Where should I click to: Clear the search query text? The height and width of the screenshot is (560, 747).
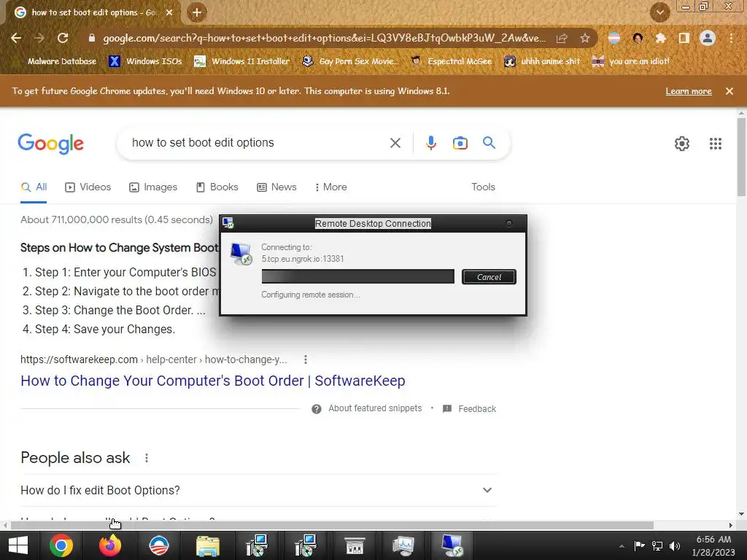click(x=395, y=143)
